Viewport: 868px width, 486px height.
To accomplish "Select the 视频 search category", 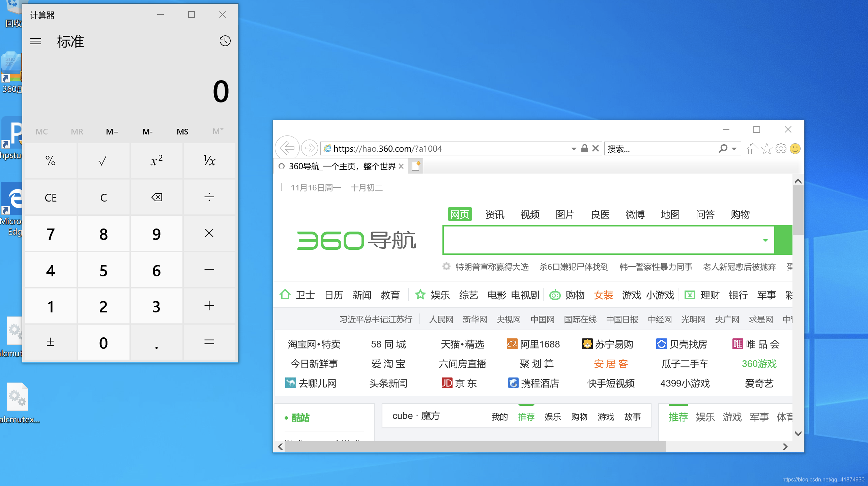I will (x=529, y=214).
